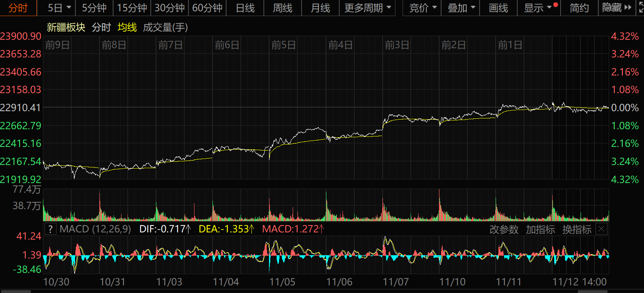
Task: Click 换指标 to change indicator
Action: click(577, 229)
